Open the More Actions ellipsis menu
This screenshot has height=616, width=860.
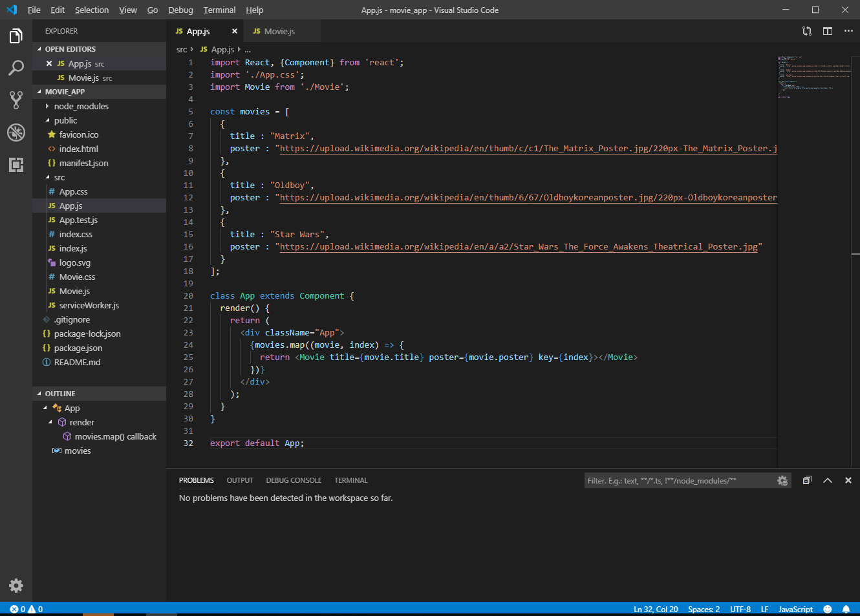click(848, 31)
